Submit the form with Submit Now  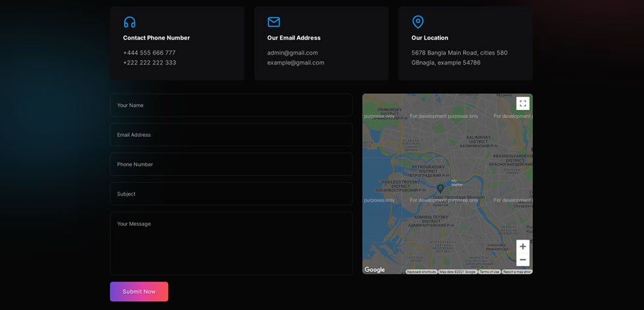pyautogui.click(x=139, y=292)
